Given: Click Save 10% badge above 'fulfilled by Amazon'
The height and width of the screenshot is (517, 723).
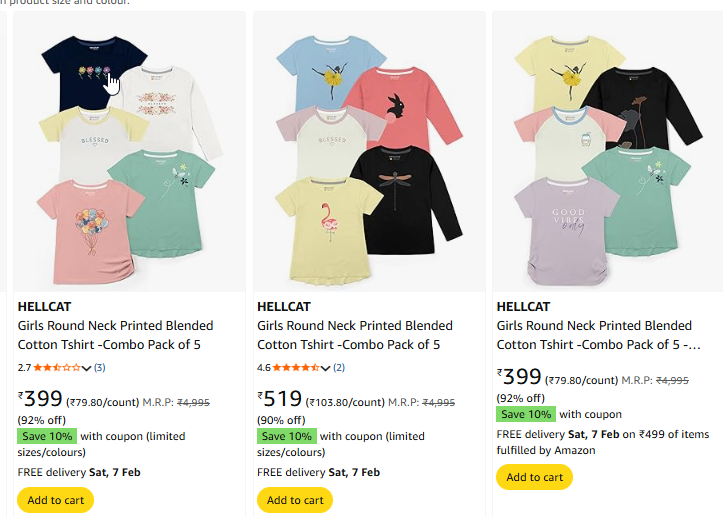Looking at the screenshot, I should click(526, 414).
